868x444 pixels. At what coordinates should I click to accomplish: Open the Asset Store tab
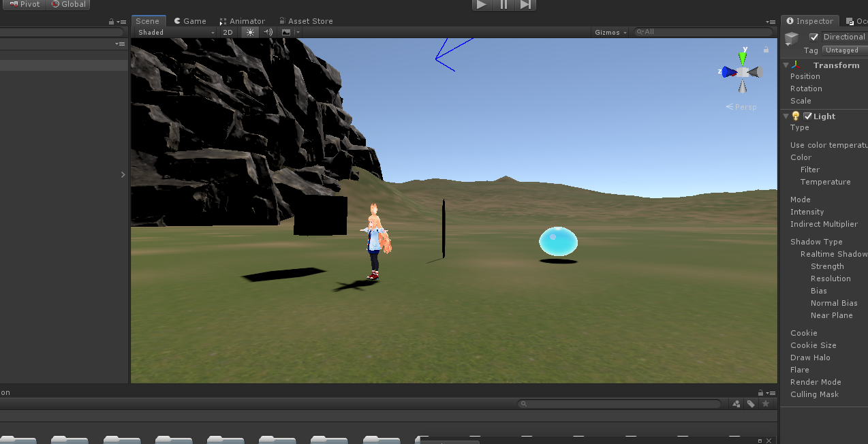[x=306, y=21]
